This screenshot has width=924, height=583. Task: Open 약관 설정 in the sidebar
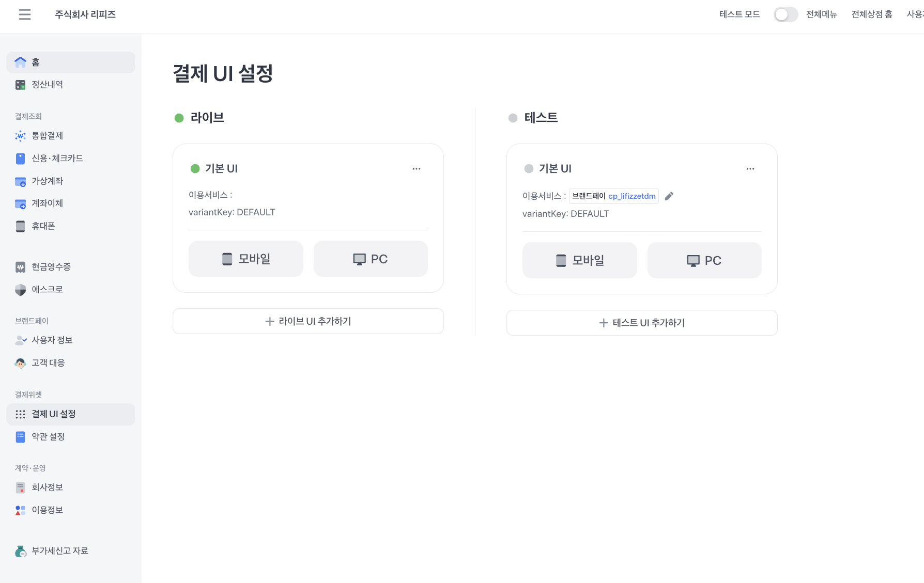coord(48,437)
